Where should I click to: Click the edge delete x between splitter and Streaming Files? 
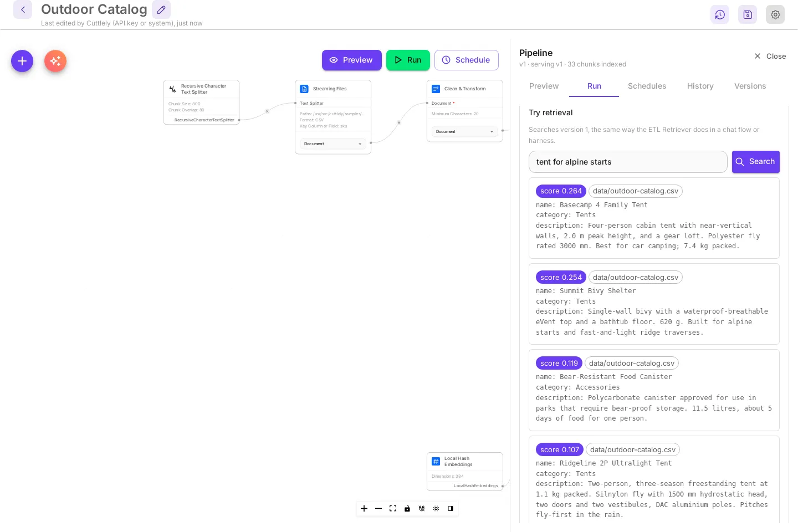(267, 111)
